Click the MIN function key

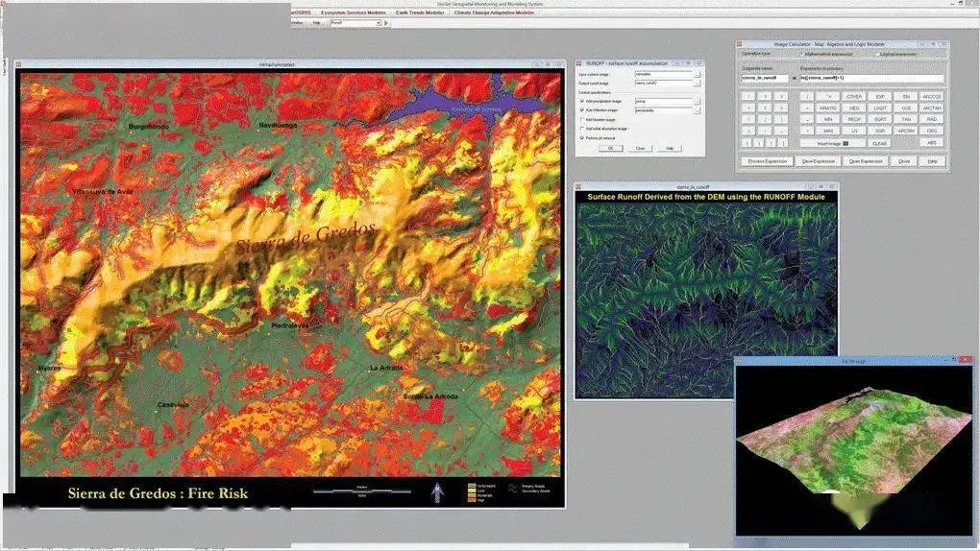pyautogui.click(x=828, y=119)
